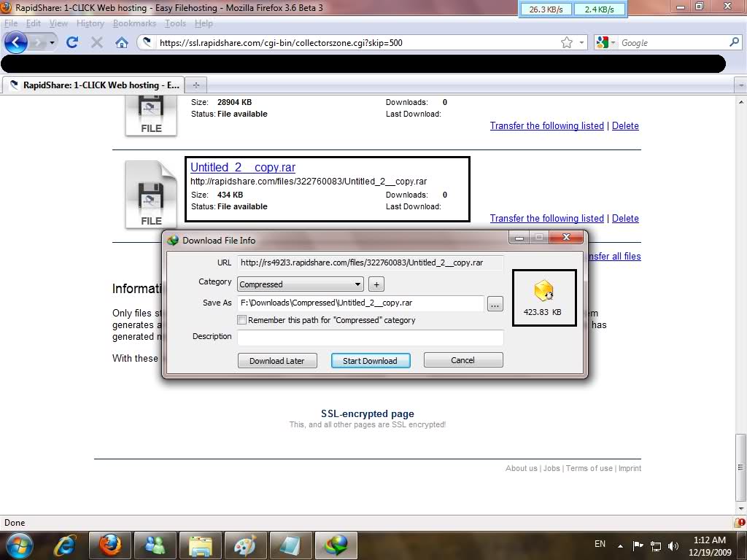Click the URL address field
This screenshot has width=747, height=560.
(x=357, y=43)
